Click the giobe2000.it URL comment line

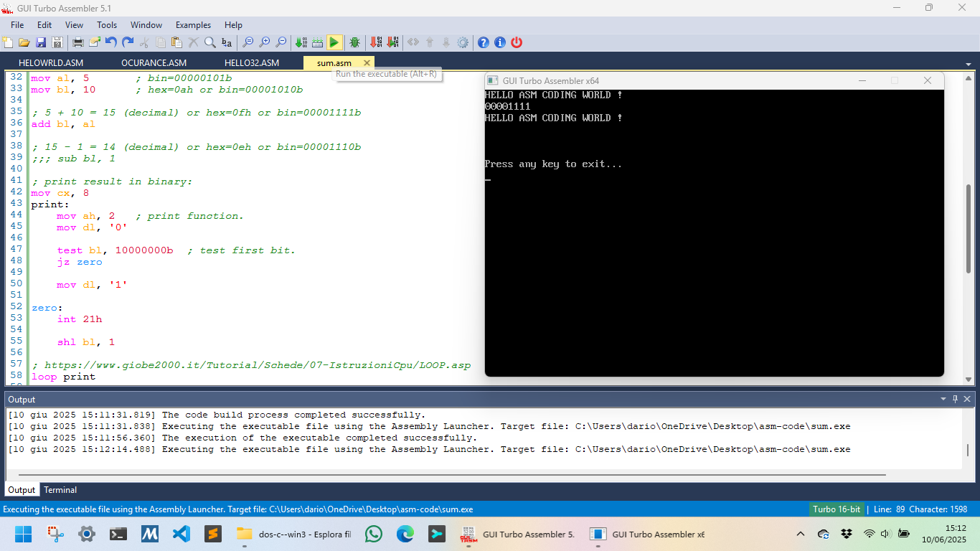coord(251,365)
